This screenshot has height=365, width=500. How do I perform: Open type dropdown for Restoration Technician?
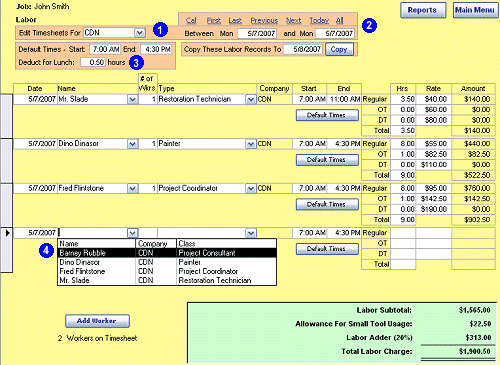tap(251, 99)
